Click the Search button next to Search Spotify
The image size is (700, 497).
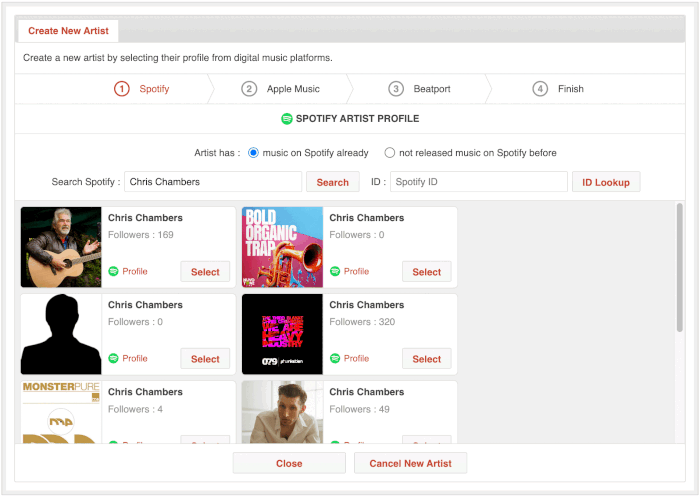click(333, 182)
